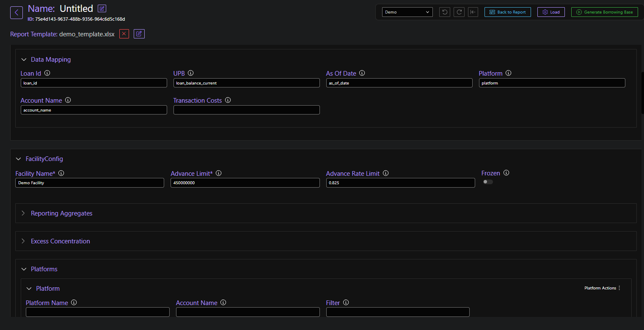Viewport: 644px width, 330px height.
Task: Show info for Loan Id field
Action: pyautogui.click(x=47, y=73)
